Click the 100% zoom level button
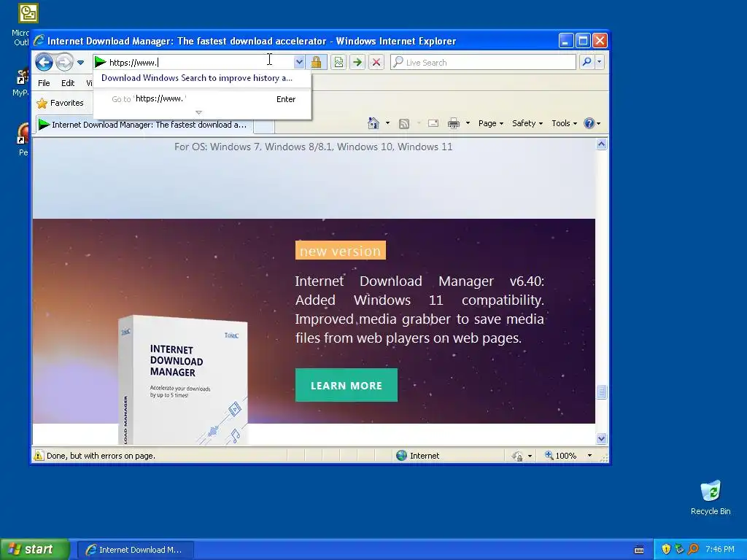This screenshot has height=560, width=747. click(561, 456)
